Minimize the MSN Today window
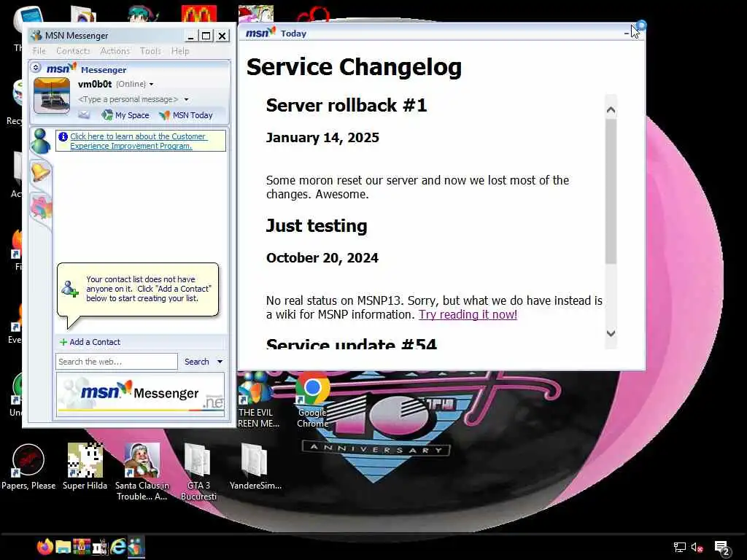747x560 pixels. point(626,33)
